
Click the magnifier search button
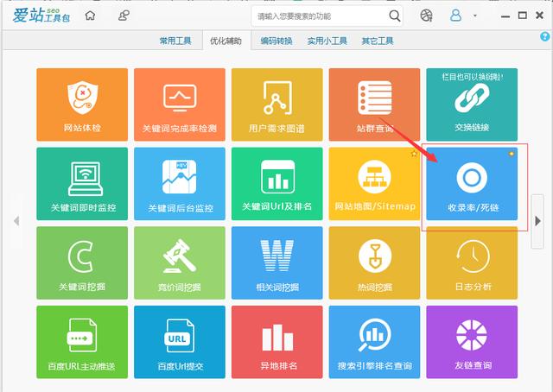[x=394, y=16]
